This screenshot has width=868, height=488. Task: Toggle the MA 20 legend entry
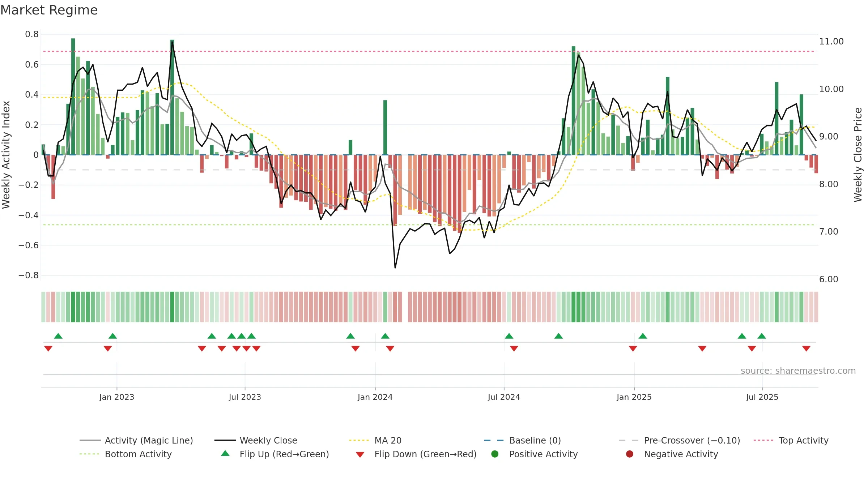[x=375, y=440]
